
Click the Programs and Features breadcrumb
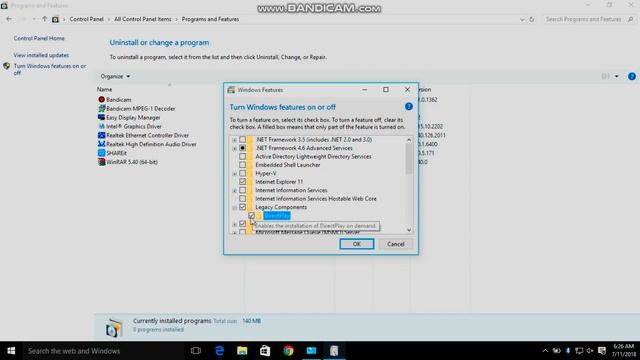click(x=211, y=19)
